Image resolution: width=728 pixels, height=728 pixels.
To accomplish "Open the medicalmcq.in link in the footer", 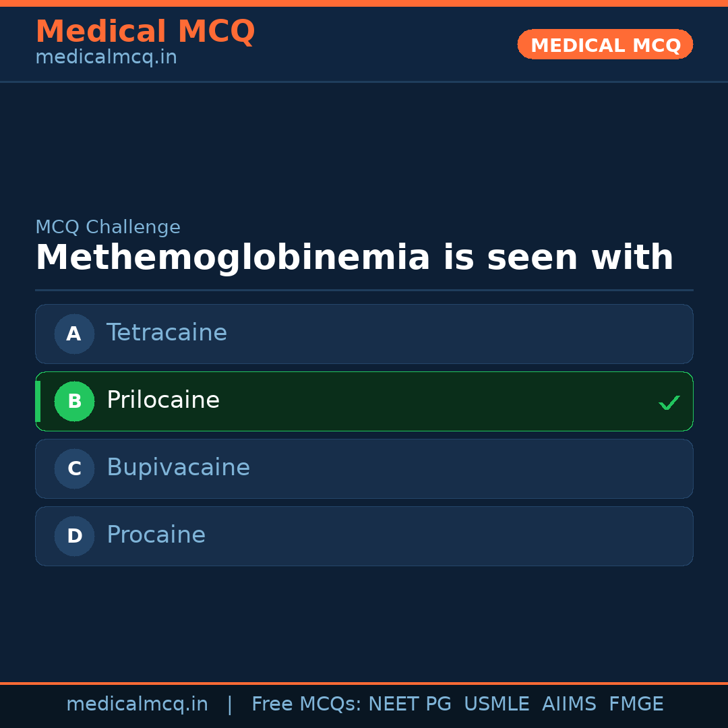I will tap(137, 704).
